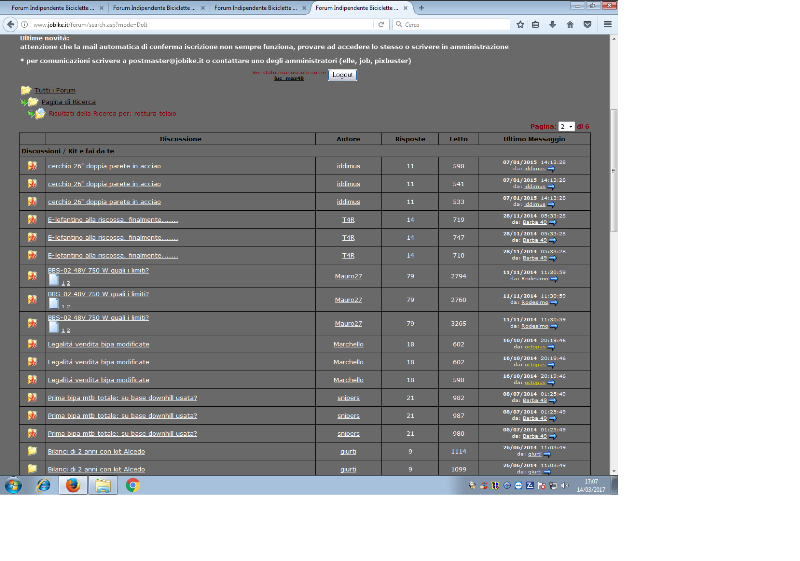Image resolution: width=800 pixels, height=561 pixels.
Task: Open Barba 49 last-poster link in row with 747 reads
Action: (535, 240)
